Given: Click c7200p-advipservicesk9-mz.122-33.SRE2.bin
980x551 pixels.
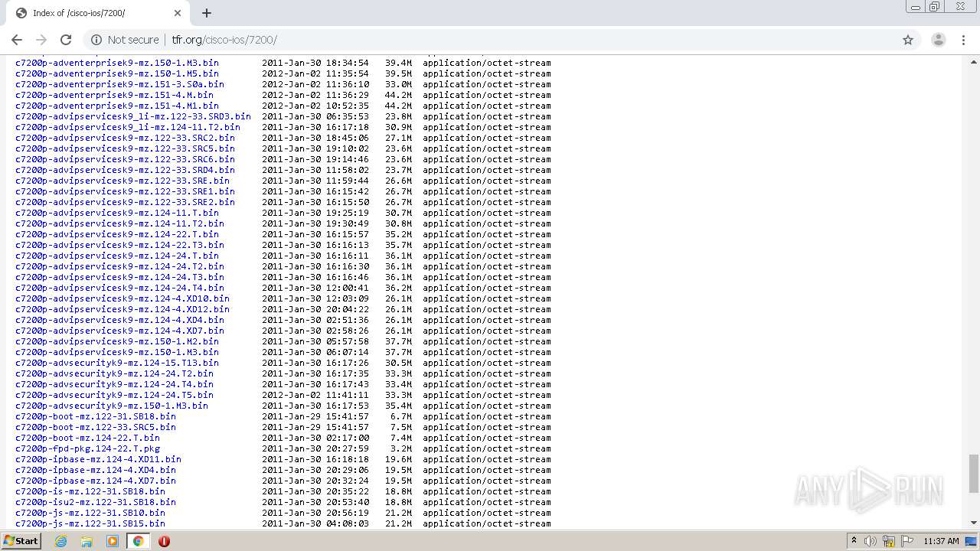Looking at the screenshot, I should (125, 202).
